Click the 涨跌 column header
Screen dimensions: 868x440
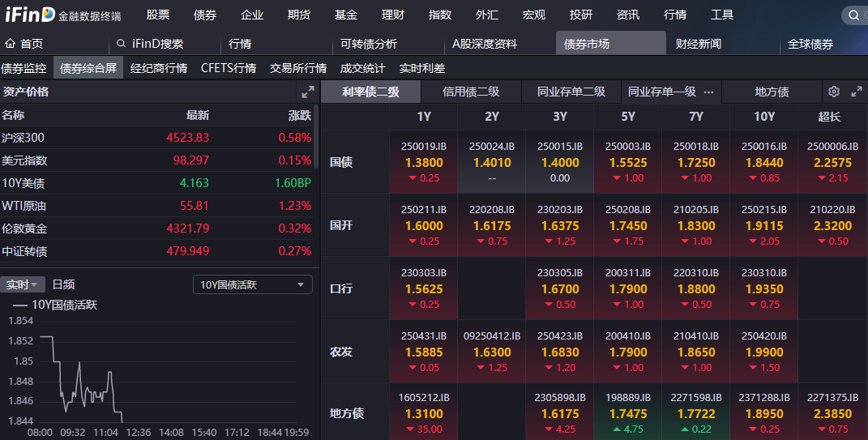click(300, 115)
